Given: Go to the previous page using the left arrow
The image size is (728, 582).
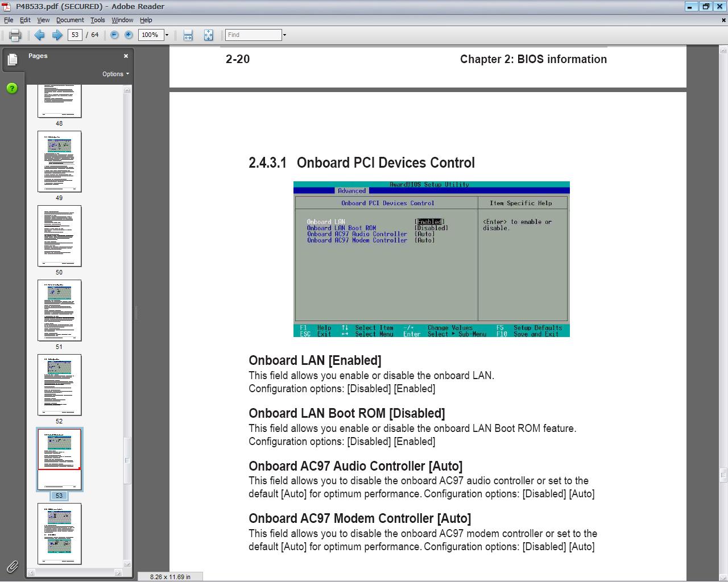Looking at the screenshot, I should pyautogui.click(x=39, y=35).
